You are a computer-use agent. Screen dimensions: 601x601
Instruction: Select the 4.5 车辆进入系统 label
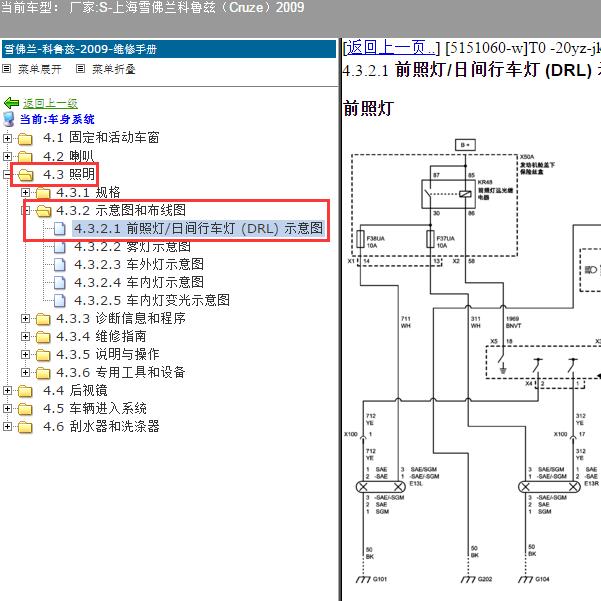click(95, 409)
